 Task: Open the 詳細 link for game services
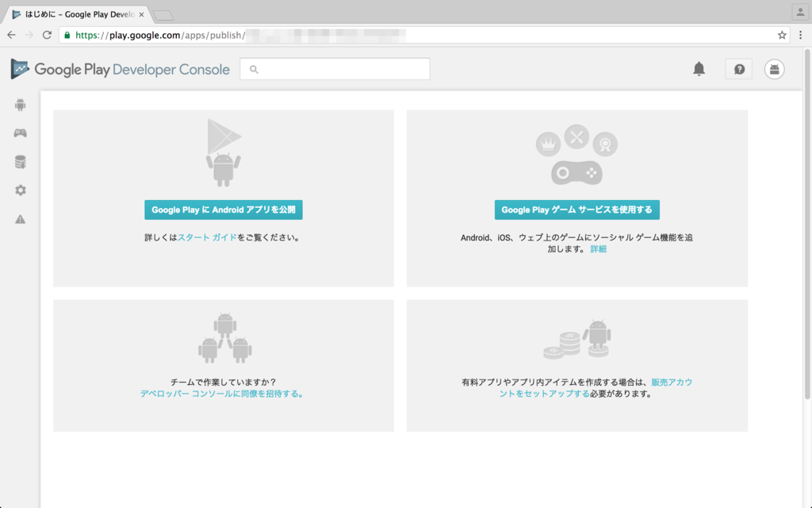point(598,249)
